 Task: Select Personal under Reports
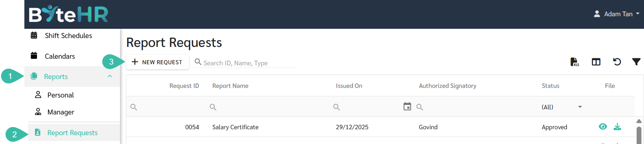(x=61, y=95)
